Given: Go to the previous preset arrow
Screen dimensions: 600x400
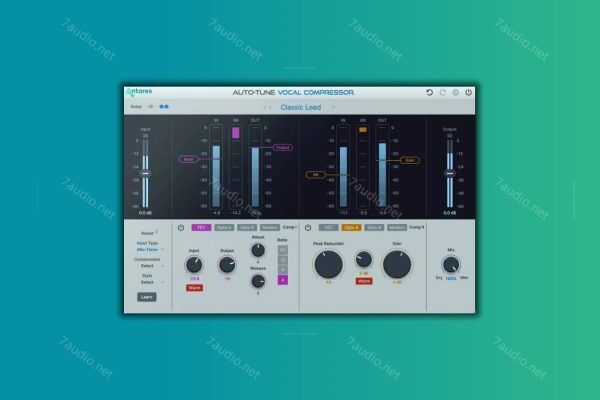Looking at the screenshot, I should (x=265, y=108).
